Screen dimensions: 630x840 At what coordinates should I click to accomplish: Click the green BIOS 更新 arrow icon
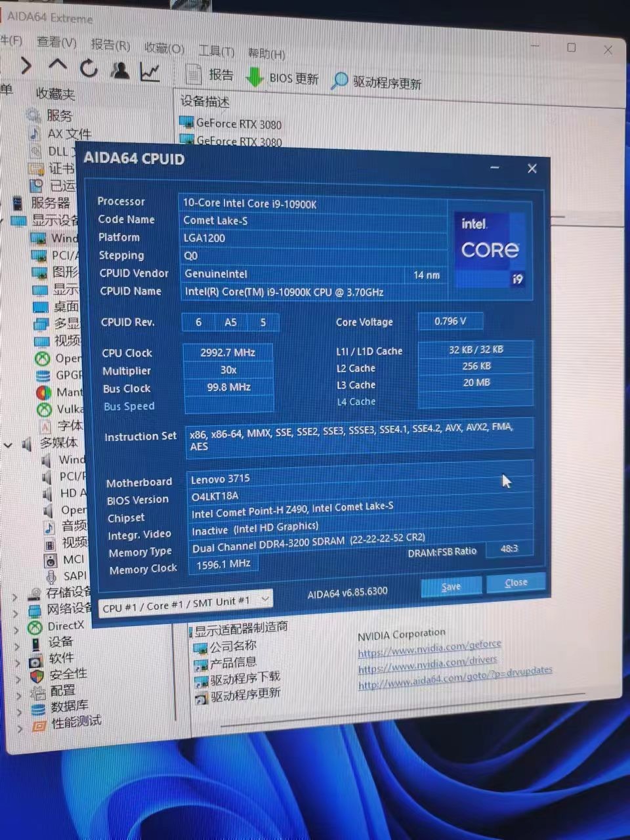(x=255, y=77)
